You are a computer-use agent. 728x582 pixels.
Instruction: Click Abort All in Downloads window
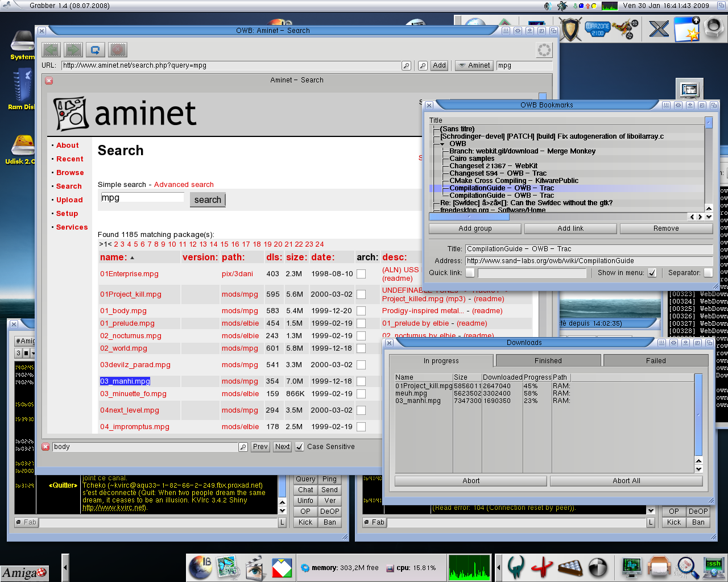[626, 481]
